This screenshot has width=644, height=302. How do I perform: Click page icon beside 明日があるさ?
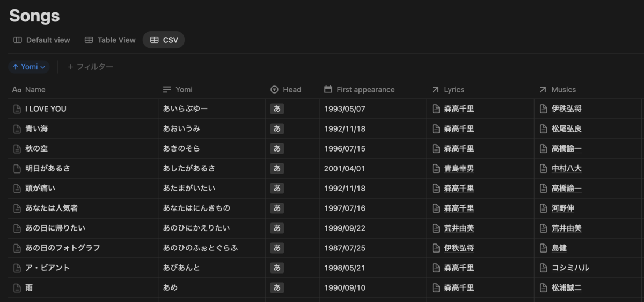(17, 168)
